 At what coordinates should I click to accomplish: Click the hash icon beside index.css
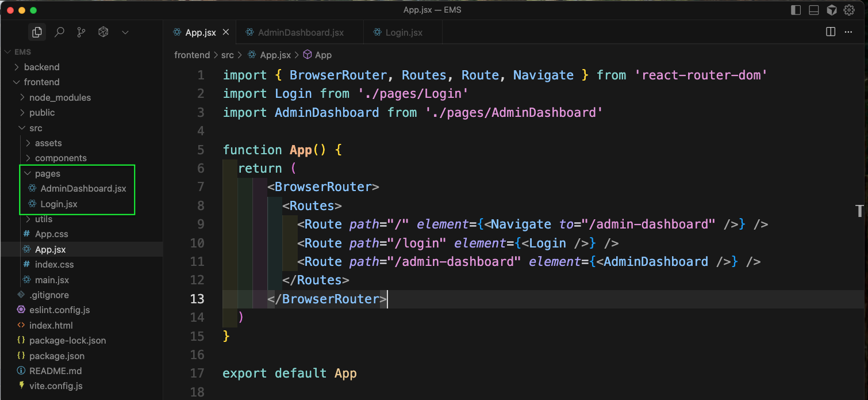[26, 264]
